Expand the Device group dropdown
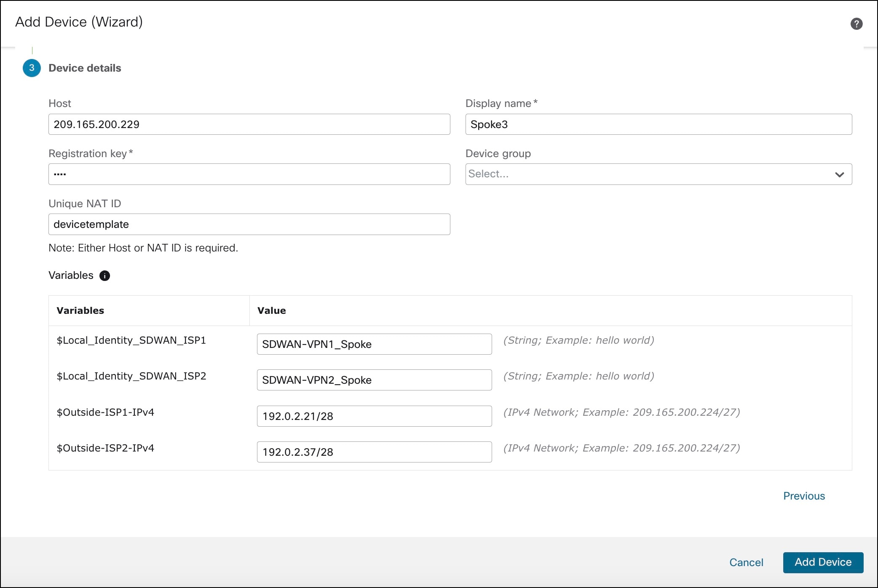Screen dimensions: 878x588 (658, 174)
